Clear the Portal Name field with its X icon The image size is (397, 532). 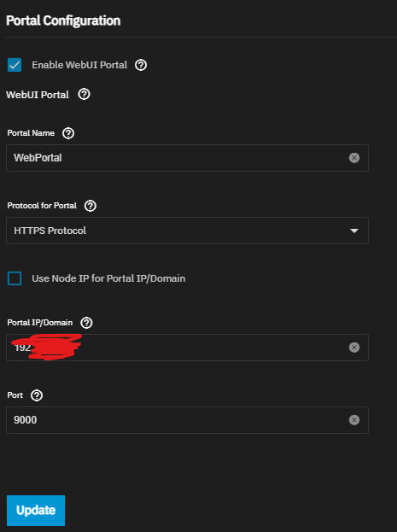click(x=354, y=158)
